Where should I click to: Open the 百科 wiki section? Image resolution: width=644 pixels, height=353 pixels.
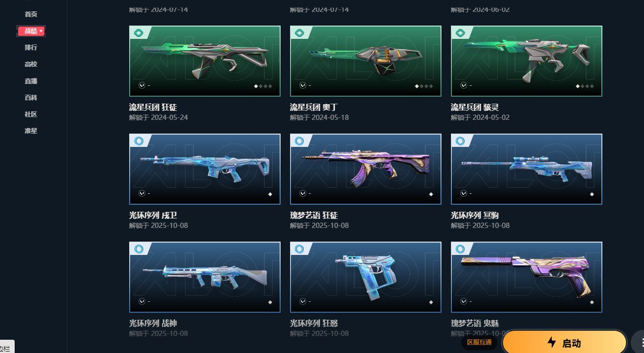point(31,98)
